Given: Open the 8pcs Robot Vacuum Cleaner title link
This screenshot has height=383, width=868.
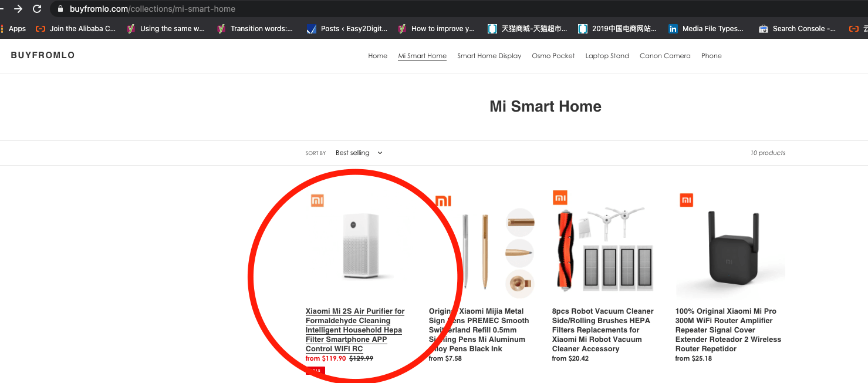Looking at the screenshot, I should pos(603,330).
